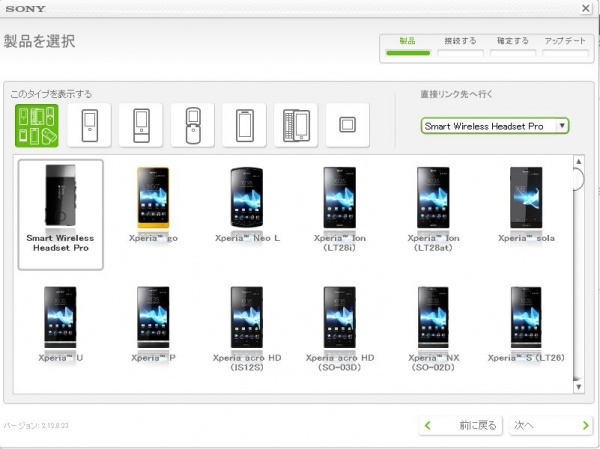Screen dimensions: 600x449
Task: Click the 次へ next button
Action: coord(550,426)
